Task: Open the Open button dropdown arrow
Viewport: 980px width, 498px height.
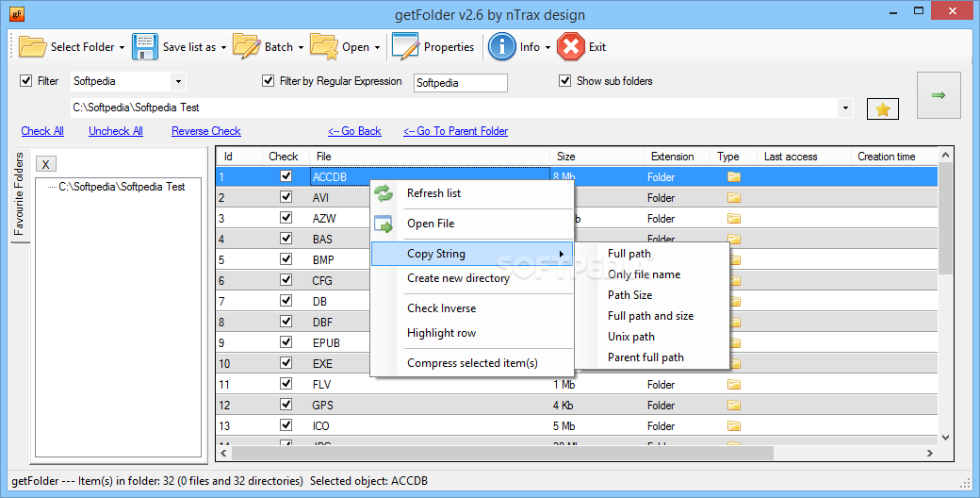Action: 378,47
